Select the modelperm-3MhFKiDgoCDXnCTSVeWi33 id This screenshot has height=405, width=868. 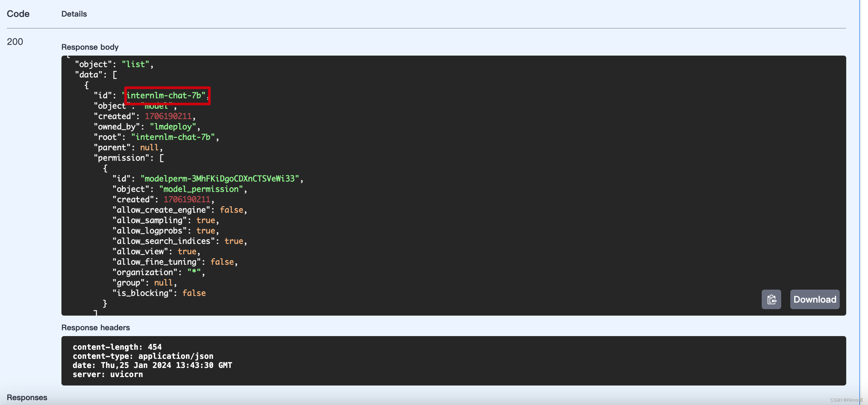219,178
